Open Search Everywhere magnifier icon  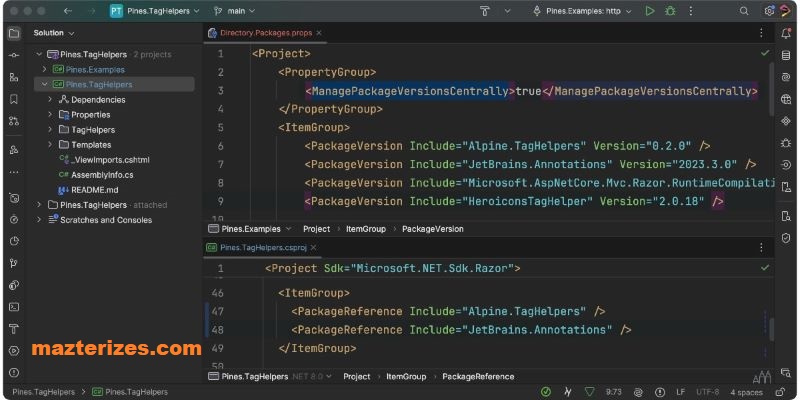[x=744, y=11]
